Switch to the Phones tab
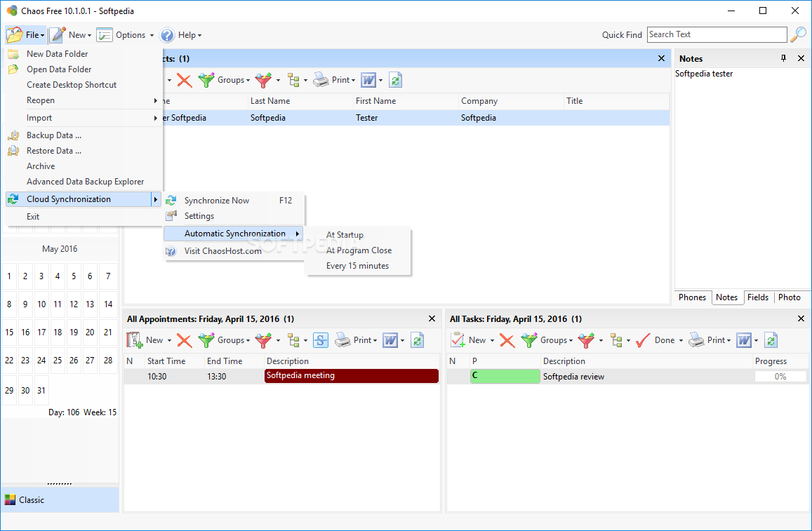This screenshot has width=812, height=531. pos(693,297)
